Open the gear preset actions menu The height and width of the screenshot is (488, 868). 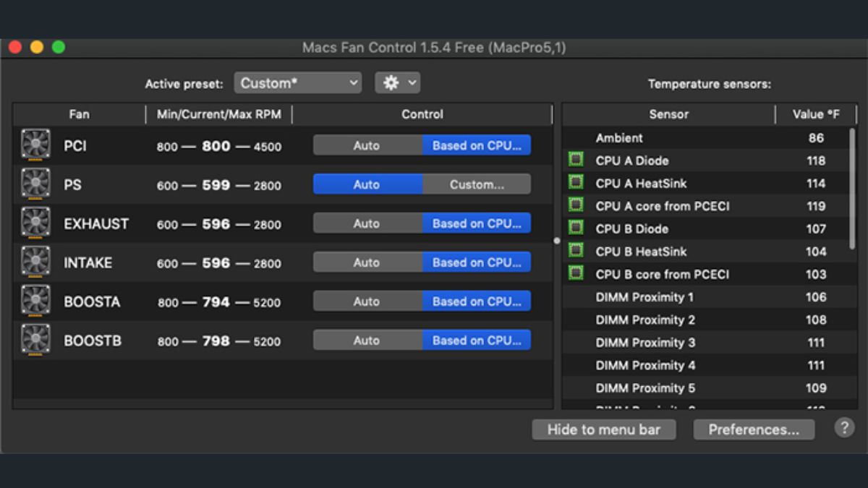[397, 83]
